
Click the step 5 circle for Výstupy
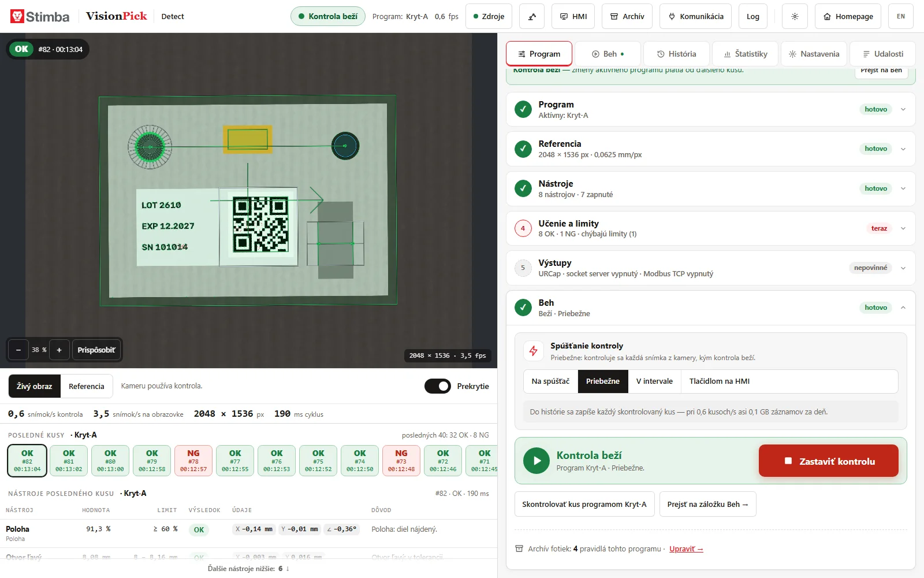point(523,268)
